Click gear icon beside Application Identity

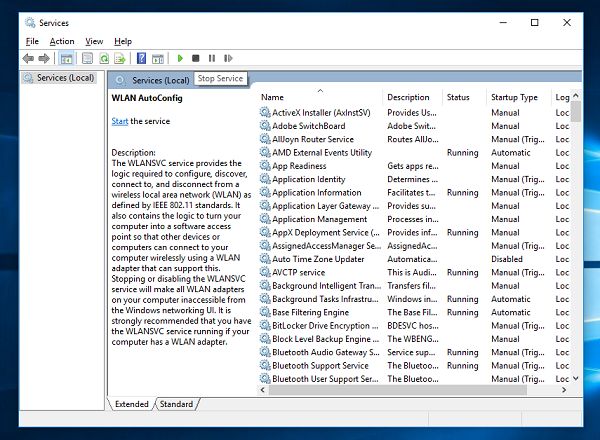[x=265, y=179]
